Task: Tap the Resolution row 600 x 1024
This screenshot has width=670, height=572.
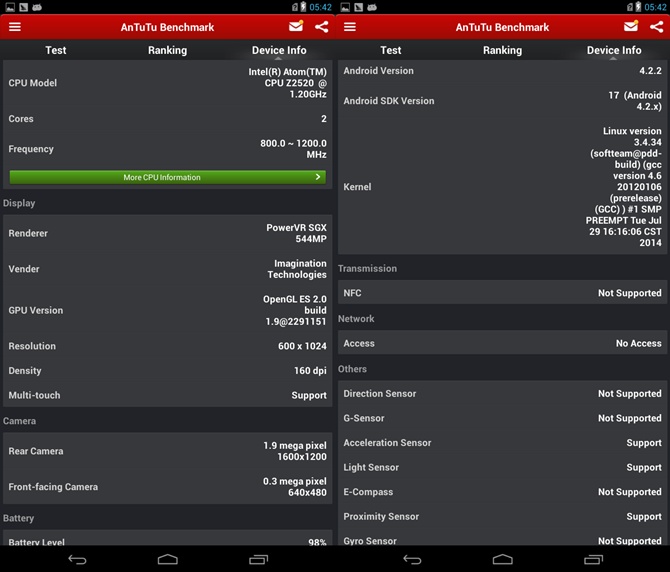Action: (168, 346)
